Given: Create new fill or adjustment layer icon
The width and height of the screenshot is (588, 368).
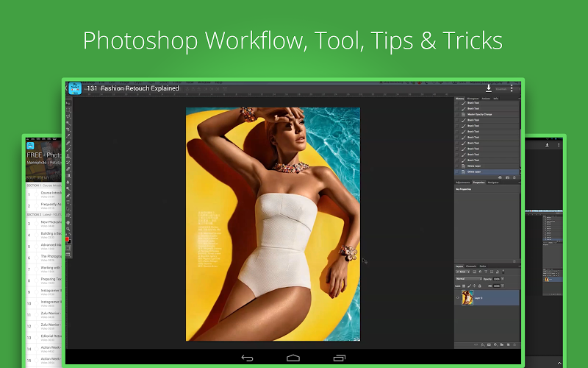Looking at the screenshot, I should pos(495,344).
